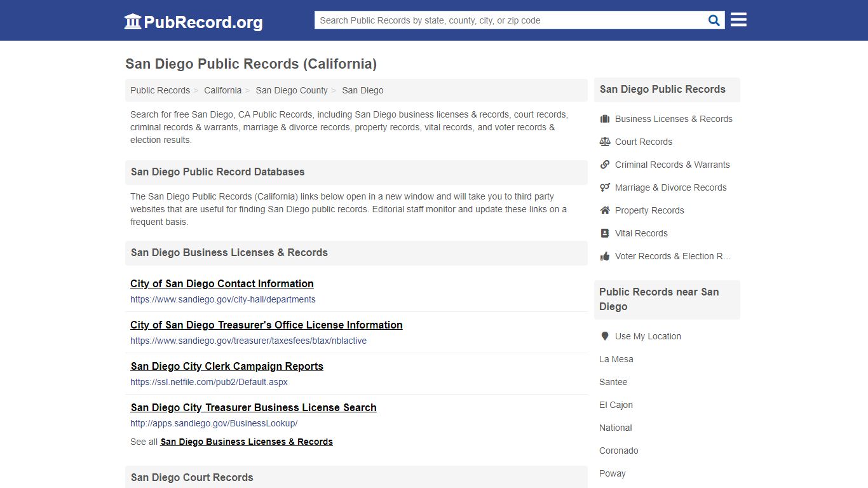Screen dimensions: 868x488
Task: Click the handcuffs icon beside Criminal Records
Action: (x=605, y=165)
